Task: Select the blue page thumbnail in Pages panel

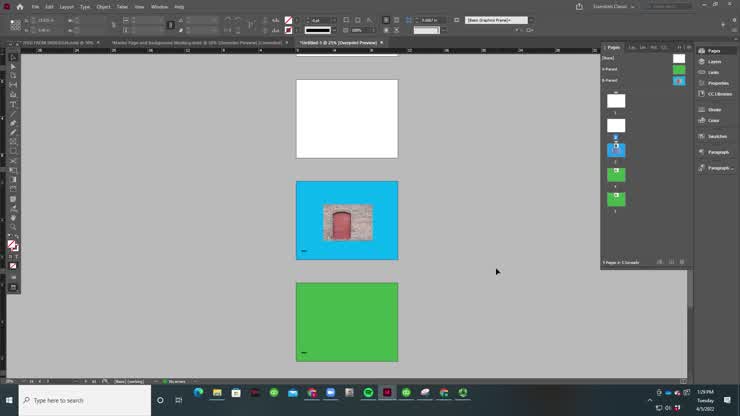Action: pyautogui.click(x=616, y=150)
